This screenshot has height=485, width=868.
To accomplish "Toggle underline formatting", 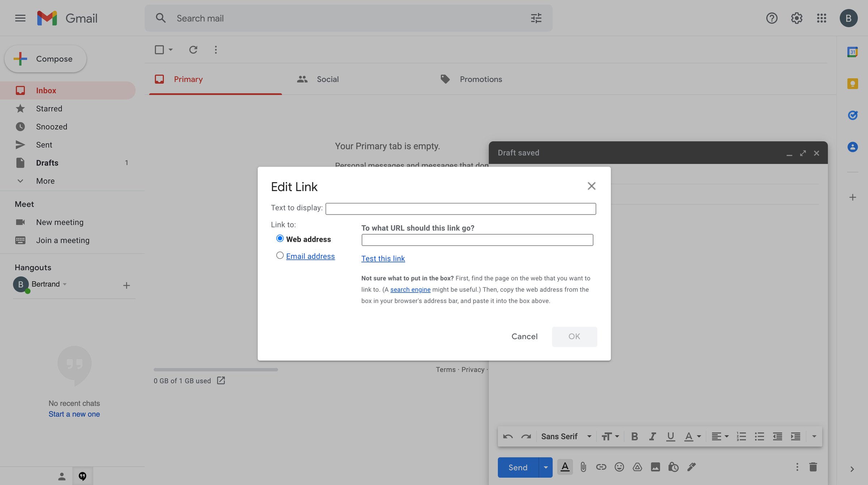I will coord(671,436).
